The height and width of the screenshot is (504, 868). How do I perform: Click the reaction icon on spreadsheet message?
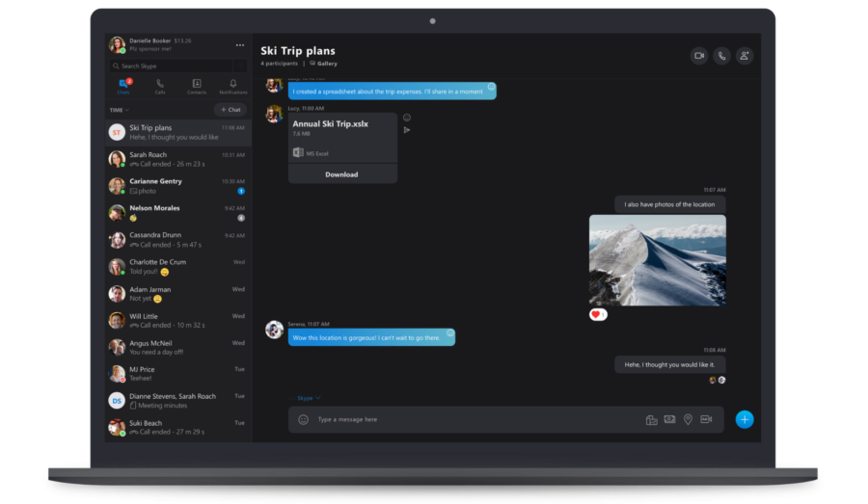click(x=491, y=87)
